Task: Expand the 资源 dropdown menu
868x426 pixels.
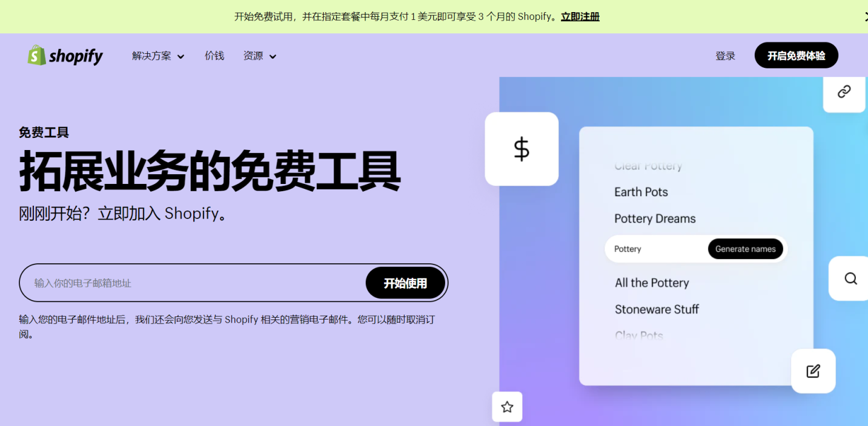Action: (x=260, y=56)
